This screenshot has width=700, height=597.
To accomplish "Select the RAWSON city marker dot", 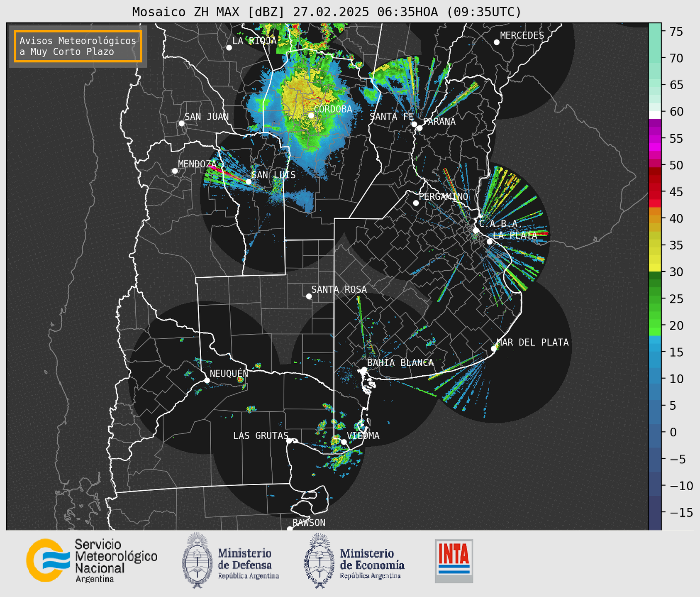I will [290, 528].
